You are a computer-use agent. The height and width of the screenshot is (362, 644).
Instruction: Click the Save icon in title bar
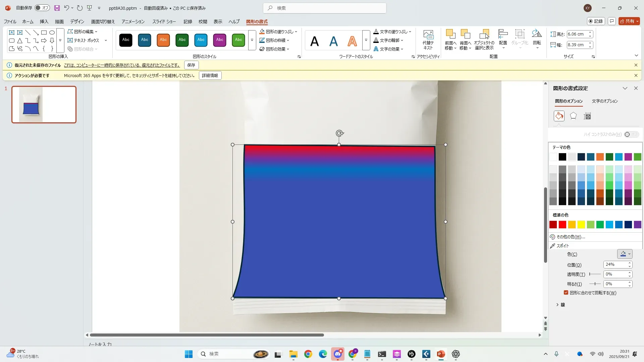57,8
